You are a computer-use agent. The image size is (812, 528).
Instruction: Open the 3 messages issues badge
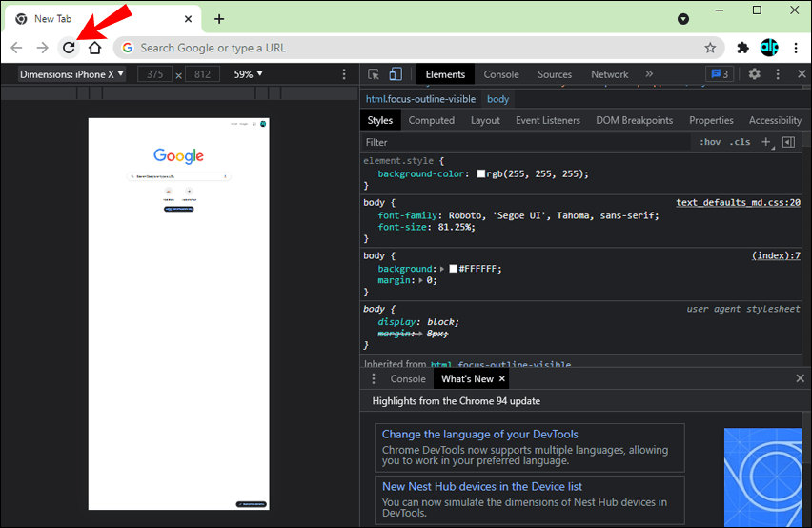click(720, 74)
